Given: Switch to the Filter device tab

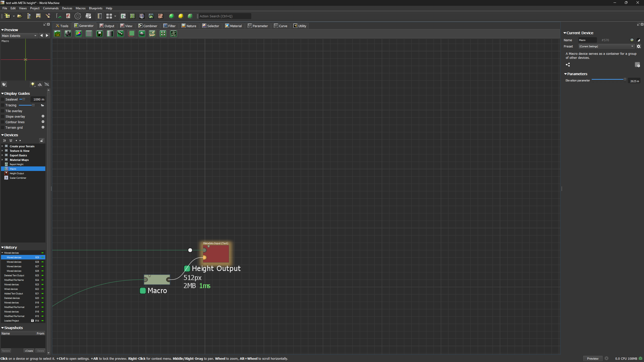Looking at the screenshot, I should (169, 26).
